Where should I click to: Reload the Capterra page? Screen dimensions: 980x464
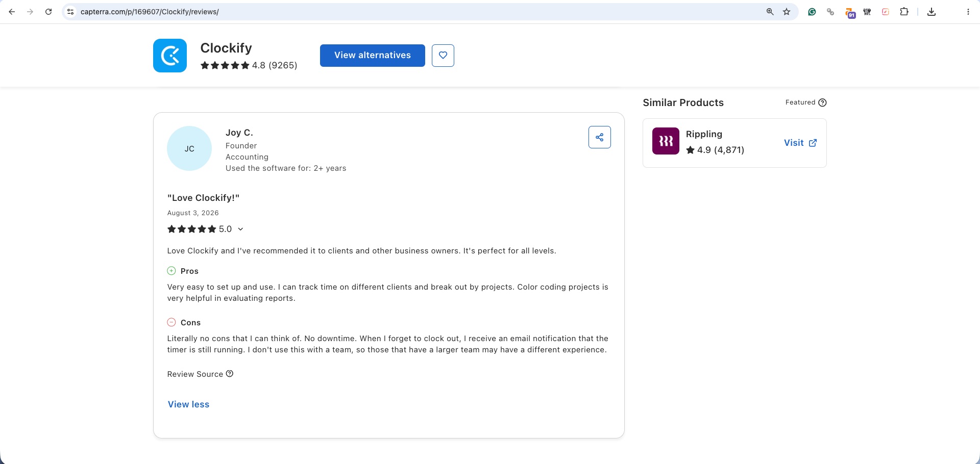coord(48,12)
